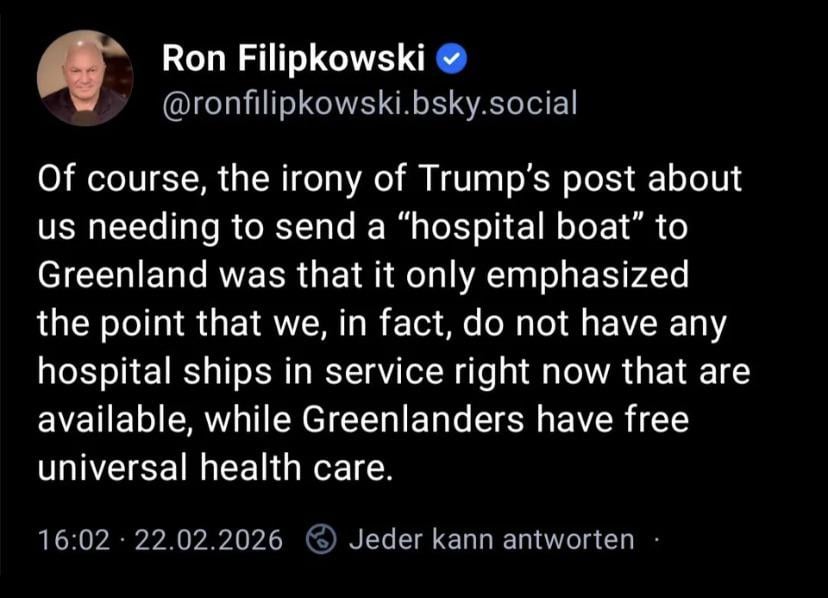
Task: Open the "Jeder kann antworten" reply setting
Action: click(491, 540)
